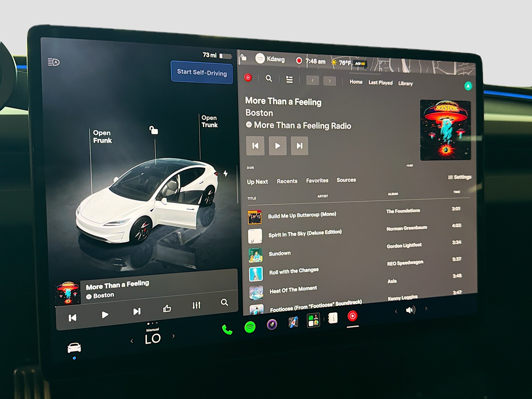Open YouTube Music from the dock

point(352,316)
